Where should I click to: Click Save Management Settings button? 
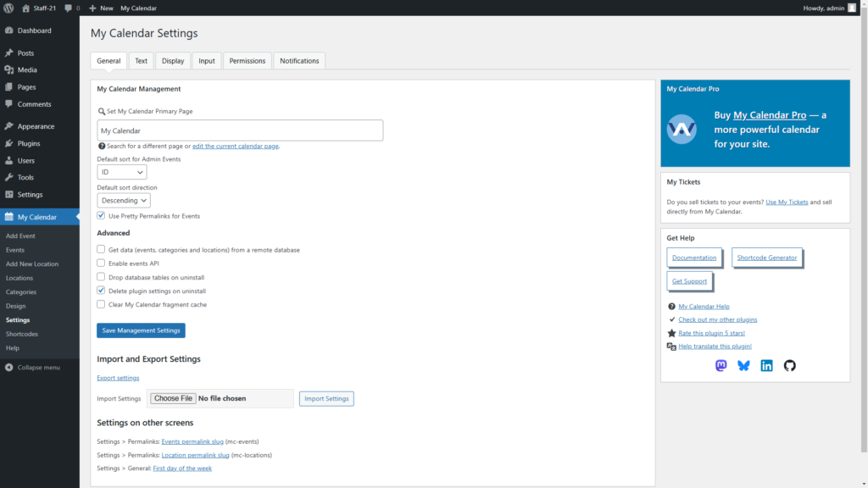pyautogui.click(x=141, y=330)
